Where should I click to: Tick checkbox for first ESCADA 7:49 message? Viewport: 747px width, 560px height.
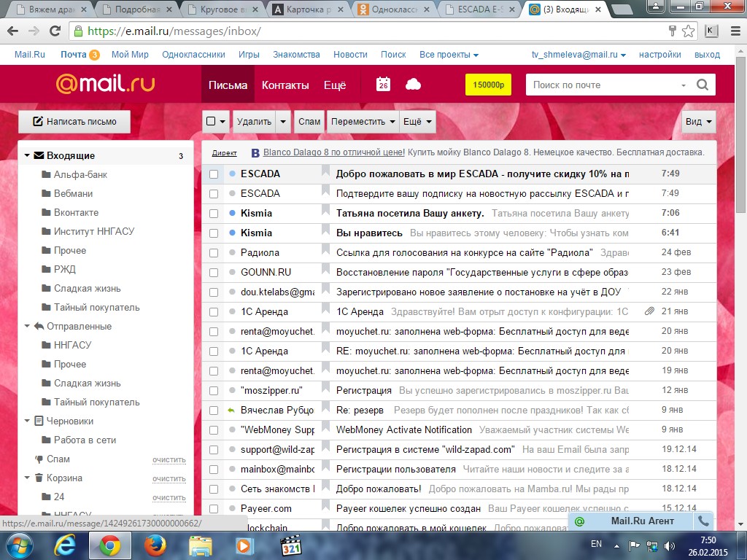pyautogui.click(x=214, y=174)
